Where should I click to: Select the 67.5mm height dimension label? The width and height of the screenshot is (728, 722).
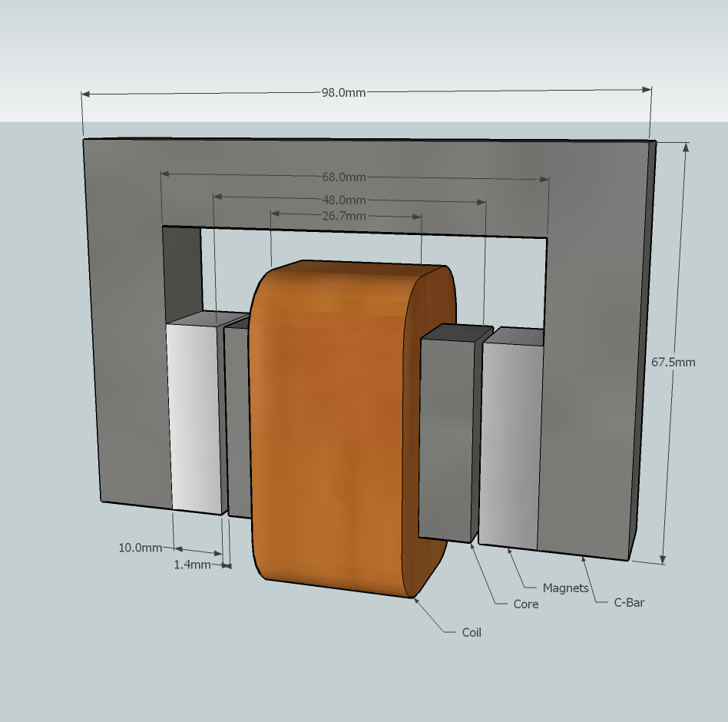pos(673,363)
